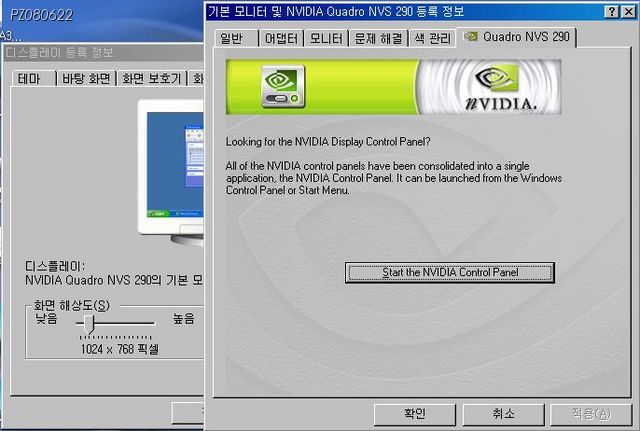Click the 화면 해상도 resolution slider handle
This screenshot has width=640, height=431.
[x=89, y=324]
